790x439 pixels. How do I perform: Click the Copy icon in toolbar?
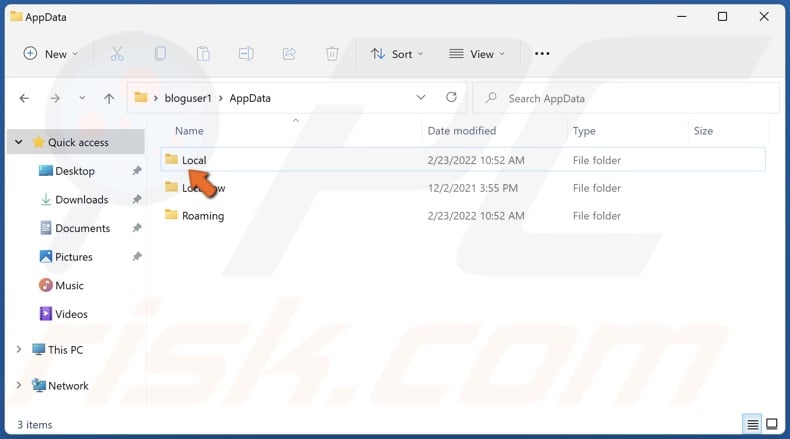[x=160, y=54]
